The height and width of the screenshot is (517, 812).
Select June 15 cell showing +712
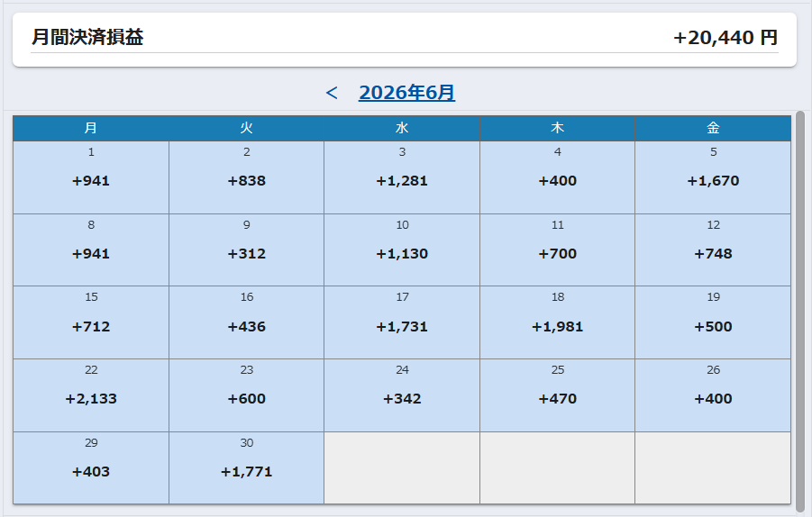(91, 322)
